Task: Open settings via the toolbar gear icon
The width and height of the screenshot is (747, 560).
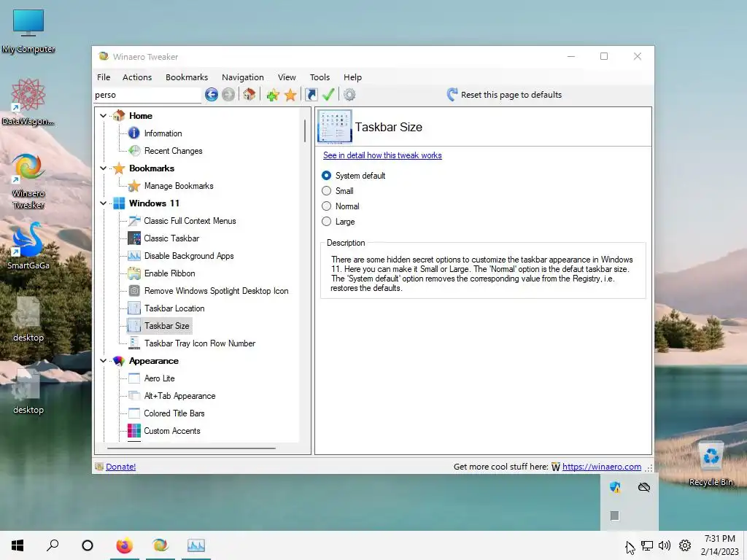Action: tap(349, 95)
